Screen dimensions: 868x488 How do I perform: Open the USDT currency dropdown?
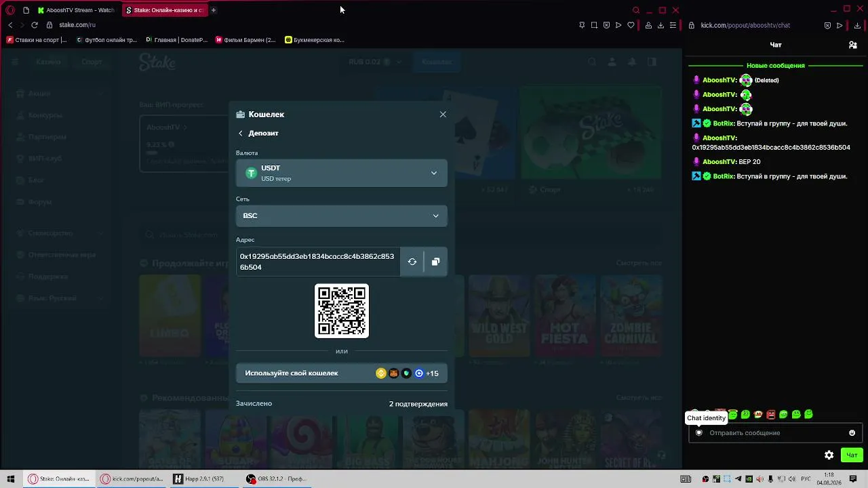tap(342, 173)
